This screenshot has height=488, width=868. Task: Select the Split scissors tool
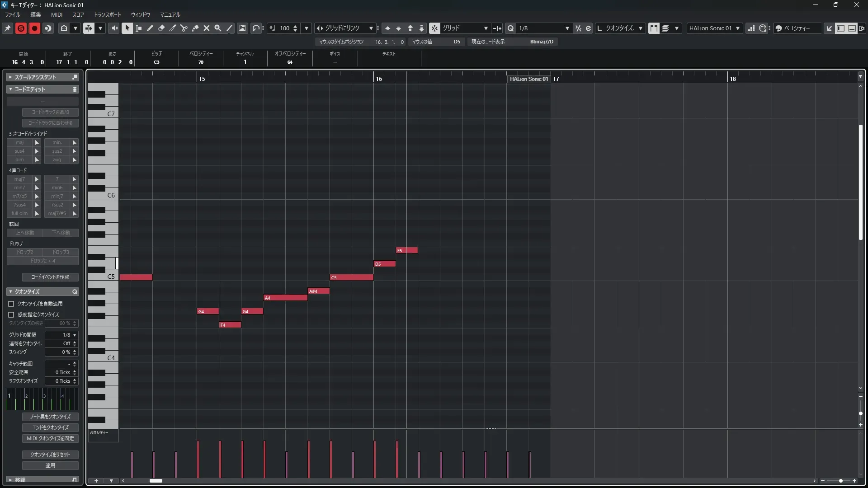[x=184, y=28]
